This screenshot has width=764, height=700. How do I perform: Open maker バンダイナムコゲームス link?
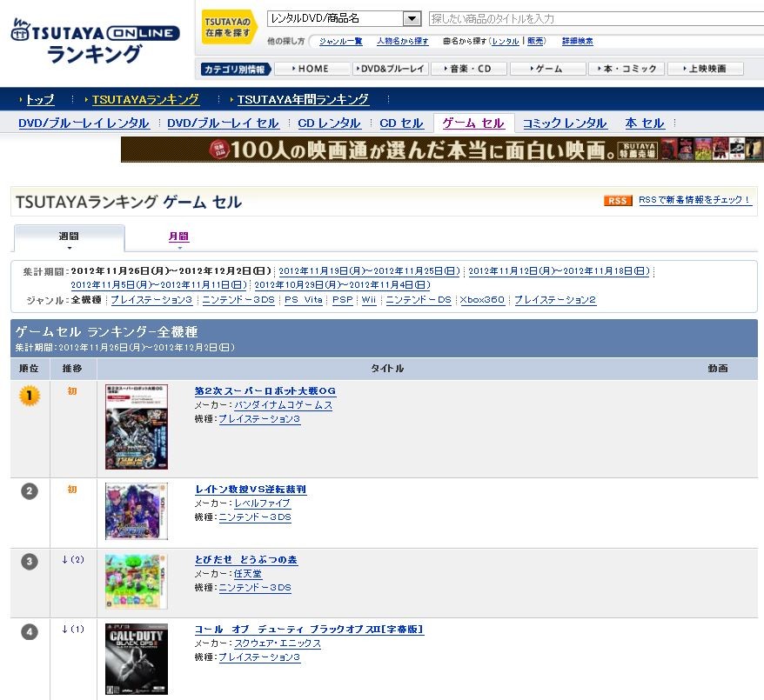coord(283,405)
